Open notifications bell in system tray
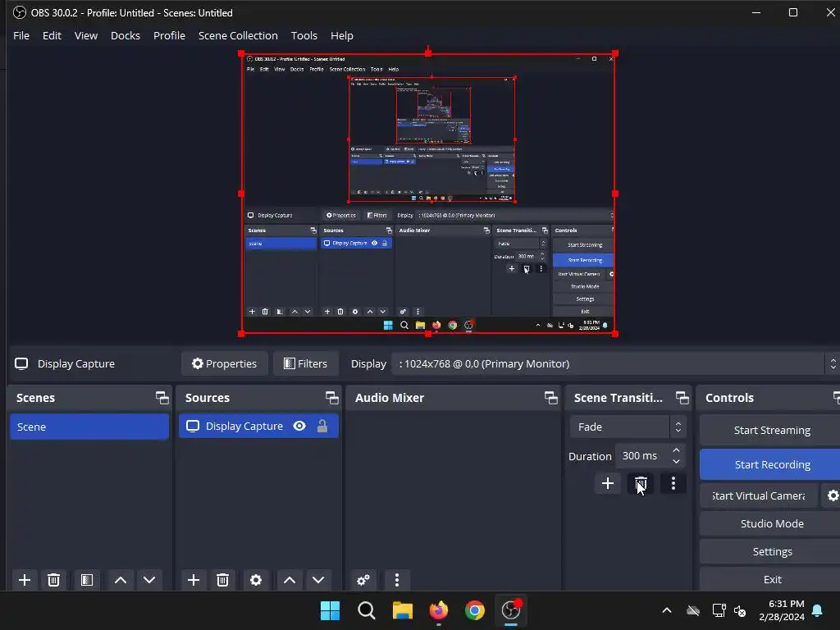The height and width of the screenshot is (630, 840). coord(818,610)
